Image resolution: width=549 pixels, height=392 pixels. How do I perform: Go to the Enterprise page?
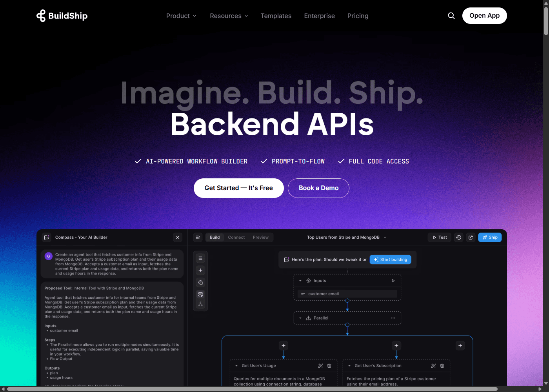coord(320,16)
